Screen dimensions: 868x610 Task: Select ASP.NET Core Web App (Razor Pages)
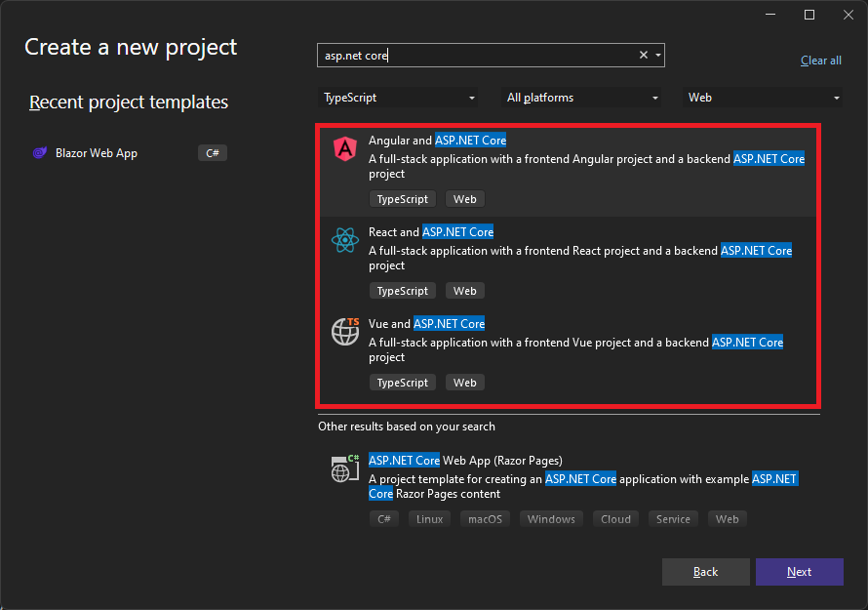(x=568, y=490)
